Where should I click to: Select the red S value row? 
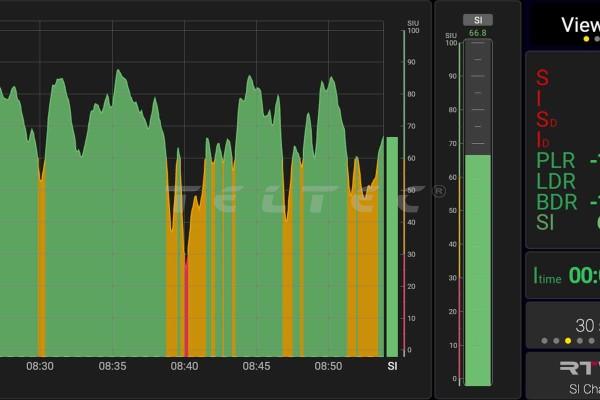point(543,78)
